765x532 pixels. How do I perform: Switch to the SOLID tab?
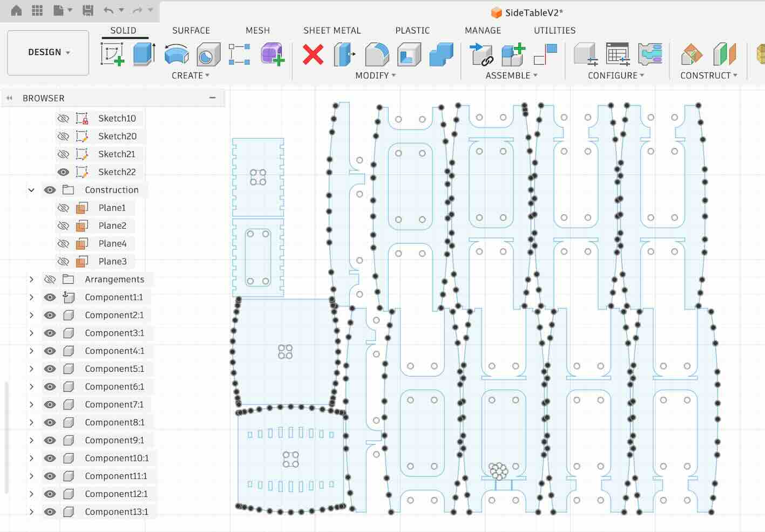click(x=123, y=31)
